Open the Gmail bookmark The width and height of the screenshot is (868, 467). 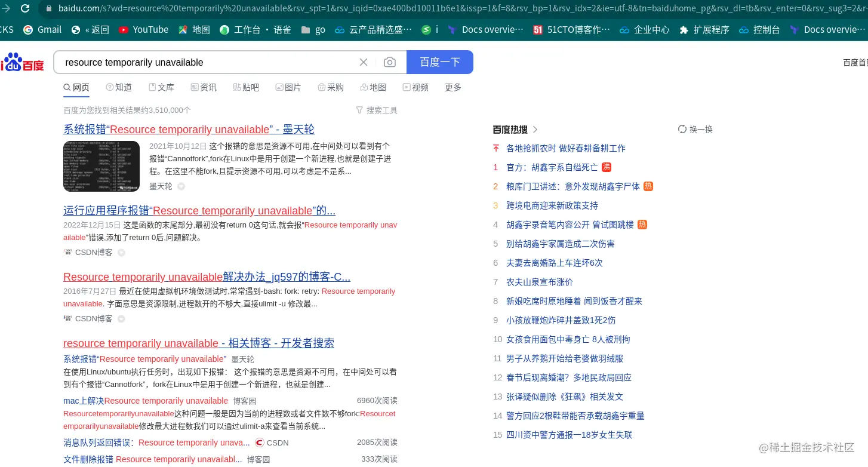point(42,29)
